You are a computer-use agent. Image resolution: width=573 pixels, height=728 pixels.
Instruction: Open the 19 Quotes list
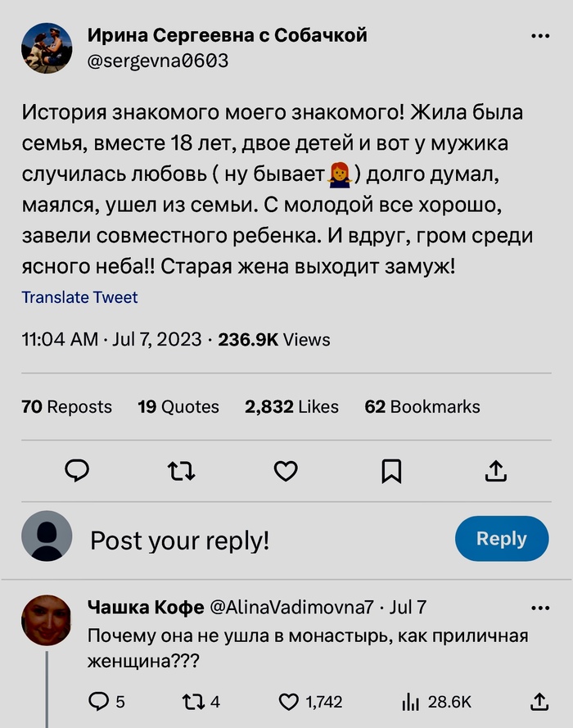(178, 406)
